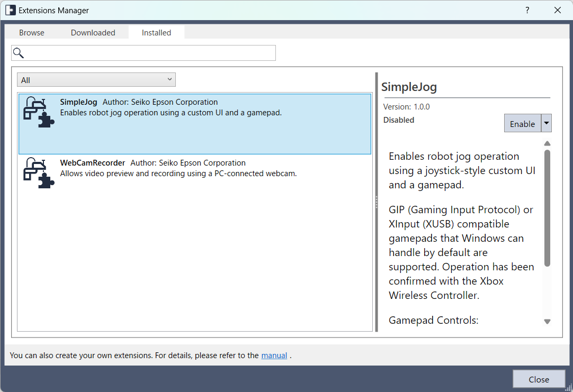This screenshot has height=392, width=573.
Task: Select the Installed tab
Action: point(156,33)
